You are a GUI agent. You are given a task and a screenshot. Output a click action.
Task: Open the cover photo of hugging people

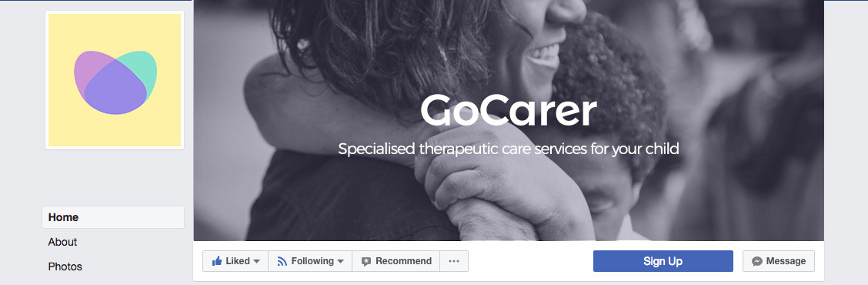509,120
